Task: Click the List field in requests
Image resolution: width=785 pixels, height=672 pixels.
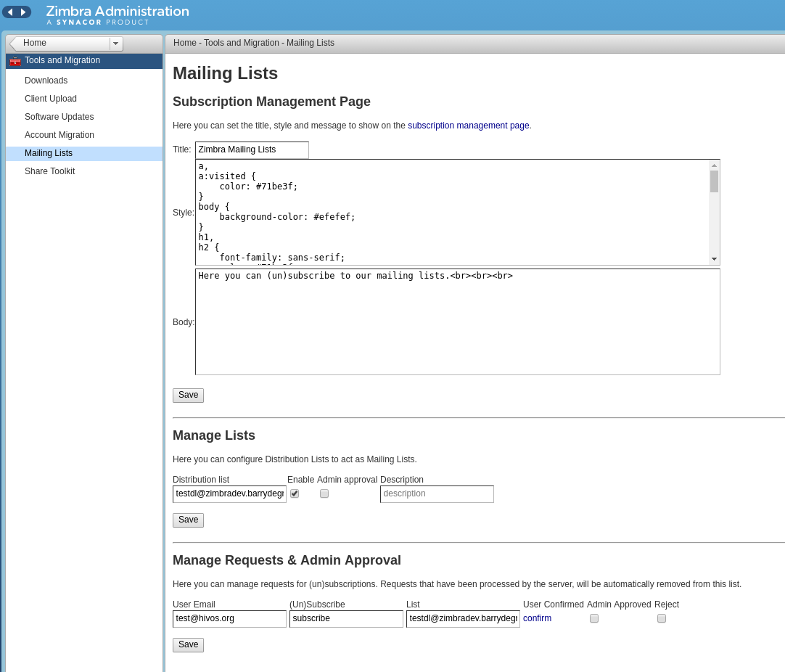Action: point(463,618)
